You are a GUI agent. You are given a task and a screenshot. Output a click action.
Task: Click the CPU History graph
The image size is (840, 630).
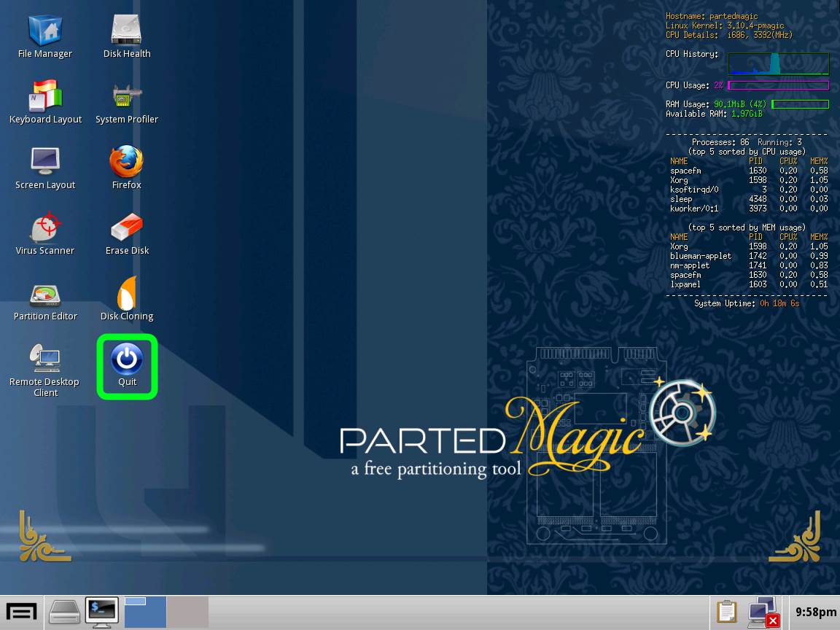click(x=779, y=63)
